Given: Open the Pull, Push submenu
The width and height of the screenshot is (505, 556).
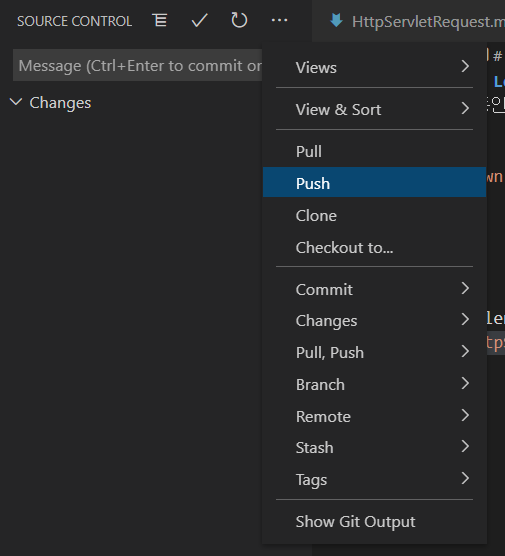Looking at the screenshot, I should 374,352.
